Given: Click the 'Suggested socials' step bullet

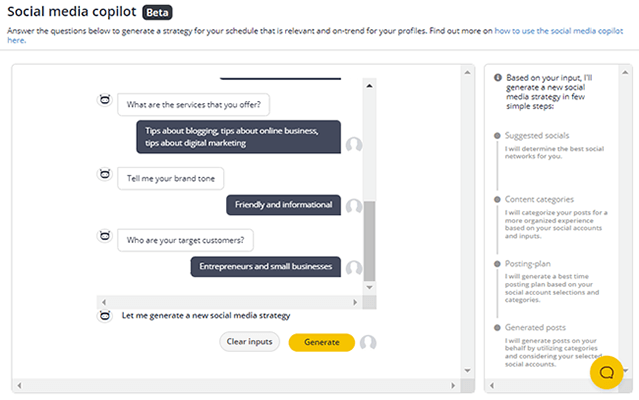Looking at the screenshot, I should (497, 136).
